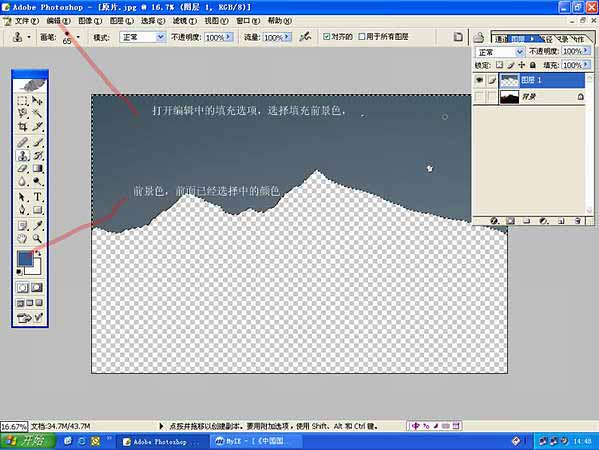Hide 图层 1 with eye icon
The width and height of the screenshot is (599, 450).
[x=479, y=80]
